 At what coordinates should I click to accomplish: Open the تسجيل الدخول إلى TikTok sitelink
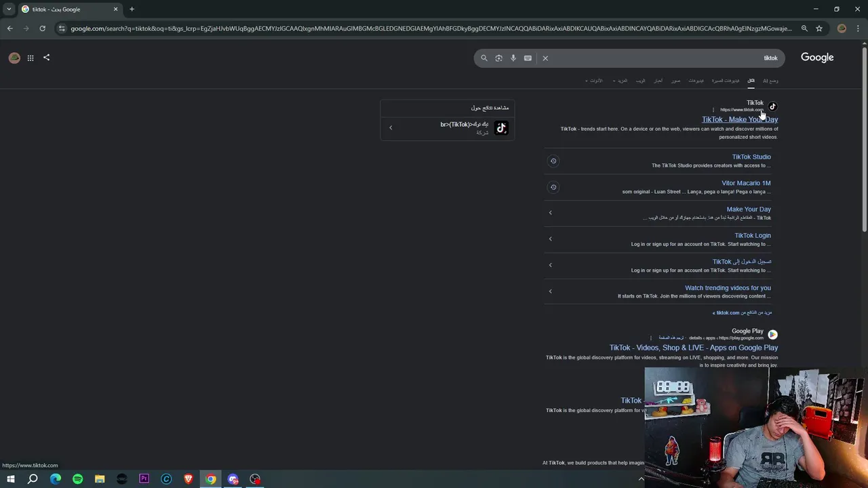(x=742, y=262)
